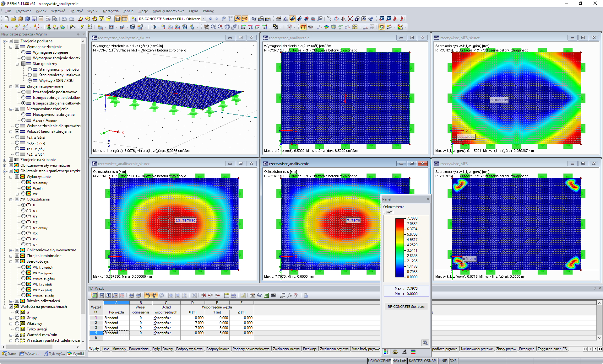Click table cell X coordinate of node 2
Viewport: 603px width, 364px height.
(x=193, y=323)
